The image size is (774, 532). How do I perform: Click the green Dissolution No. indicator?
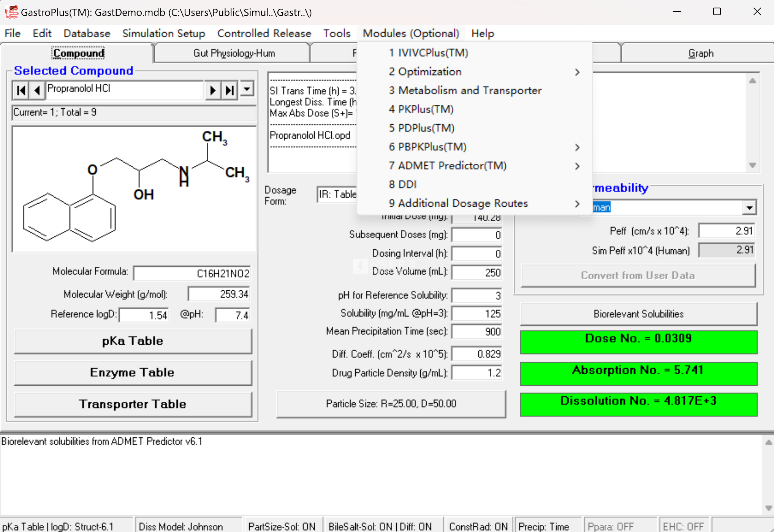pyautogui.click(x=638, y=405)
